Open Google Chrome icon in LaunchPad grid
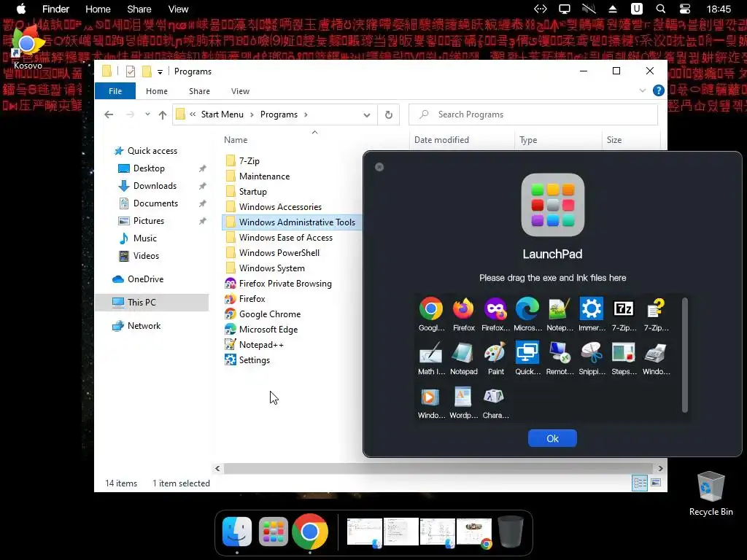This screenshot has height=560, width=747. click(x=431, y=309)
